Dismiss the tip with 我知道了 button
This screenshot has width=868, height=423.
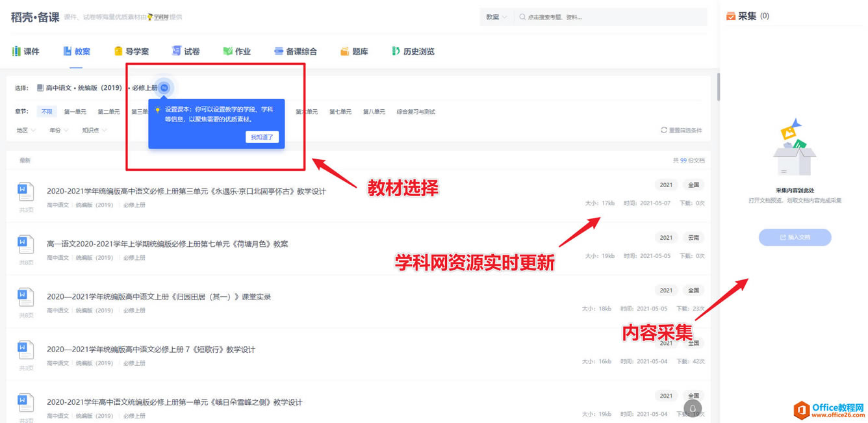coord(262,137)
